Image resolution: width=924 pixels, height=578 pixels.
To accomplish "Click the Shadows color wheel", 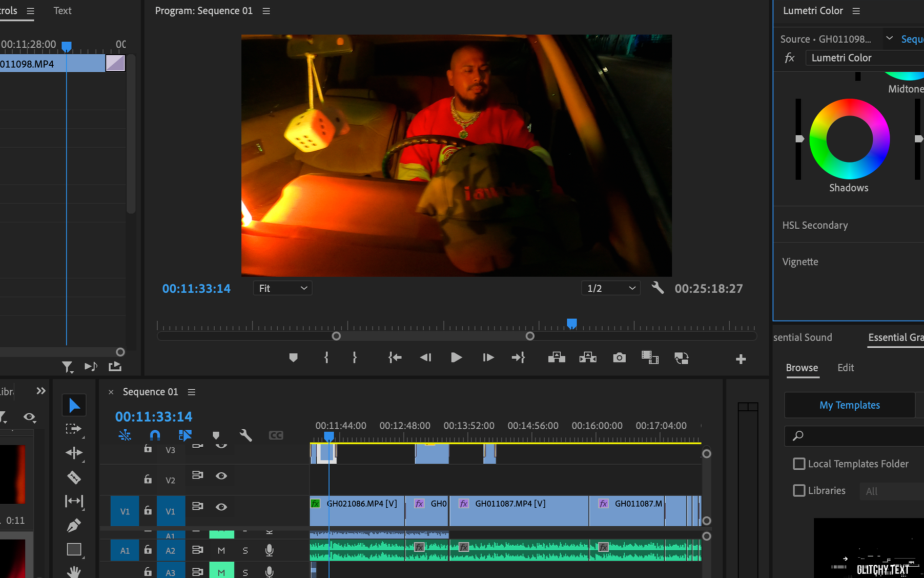I will tap(849, 139).
